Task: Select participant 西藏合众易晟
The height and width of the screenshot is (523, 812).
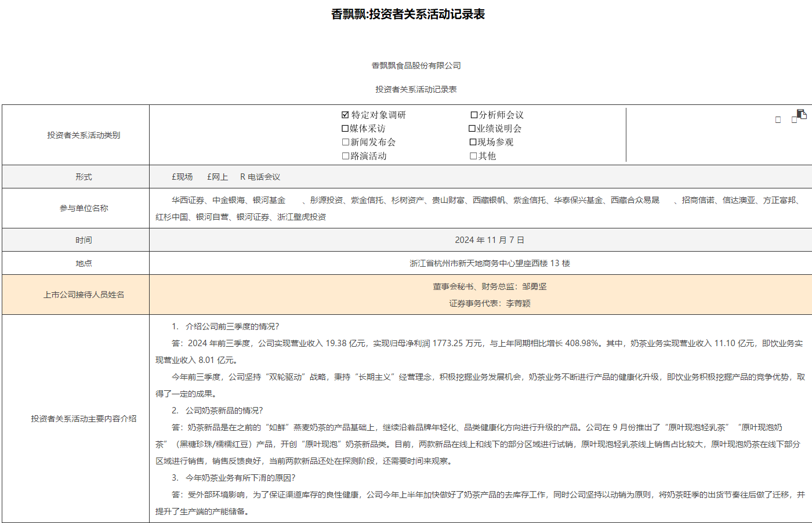Action: [x=635, y=200]
